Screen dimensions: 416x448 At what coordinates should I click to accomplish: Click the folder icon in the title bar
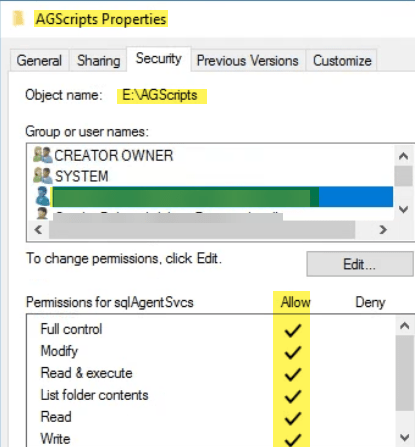pyautogui.click(x=19, y=18)
